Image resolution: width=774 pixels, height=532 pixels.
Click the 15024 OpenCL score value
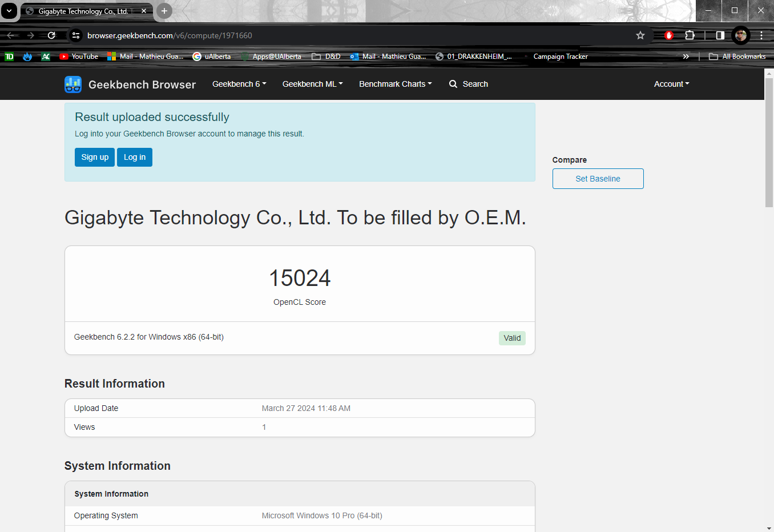point(300,278)
